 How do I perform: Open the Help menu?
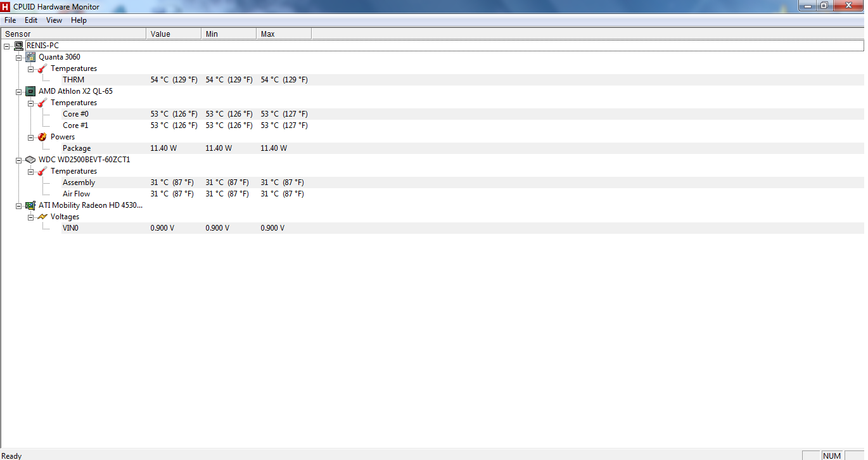tap(79, 20)
